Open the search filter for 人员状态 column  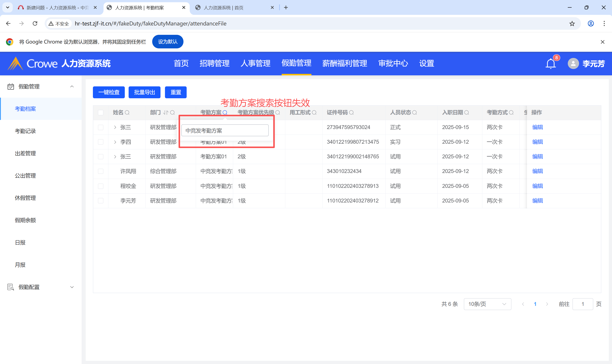(x=415, y=112)
